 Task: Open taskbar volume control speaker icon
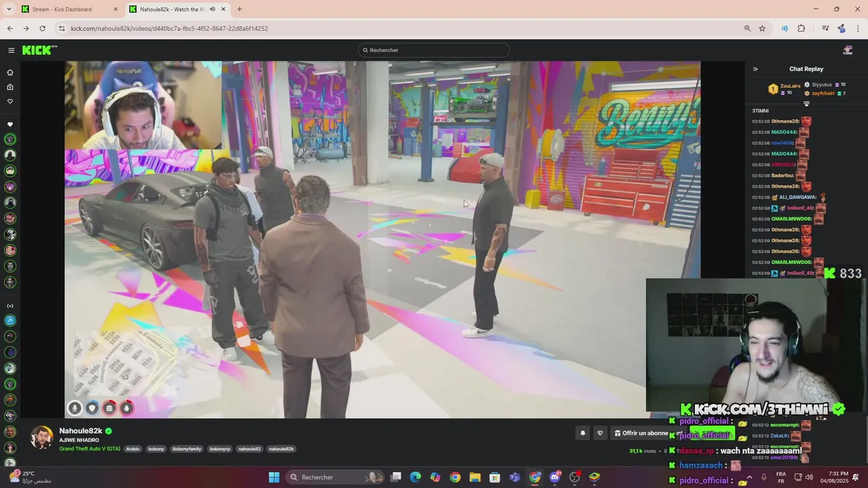point(809,477)
